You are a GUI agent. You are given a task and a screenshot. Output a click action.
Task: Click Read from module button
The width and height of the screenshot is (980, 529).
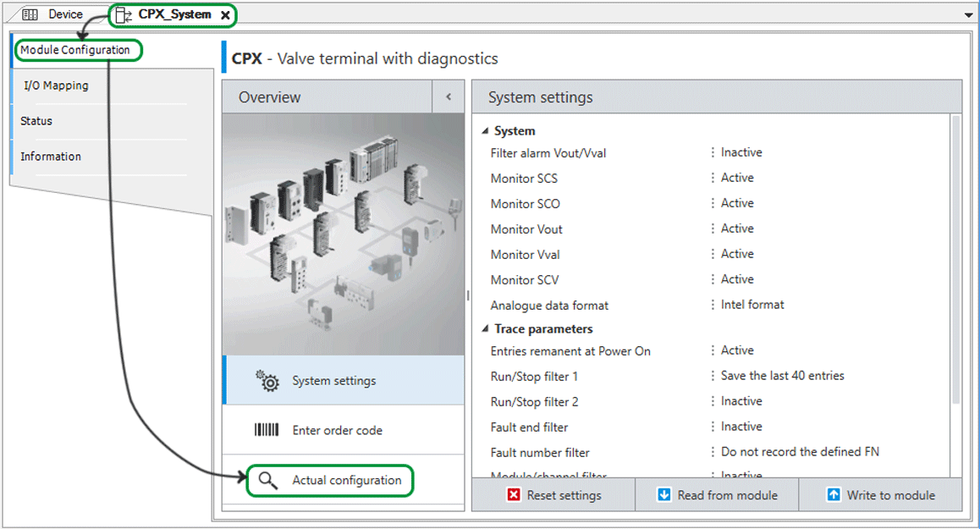tap(717, 495)
